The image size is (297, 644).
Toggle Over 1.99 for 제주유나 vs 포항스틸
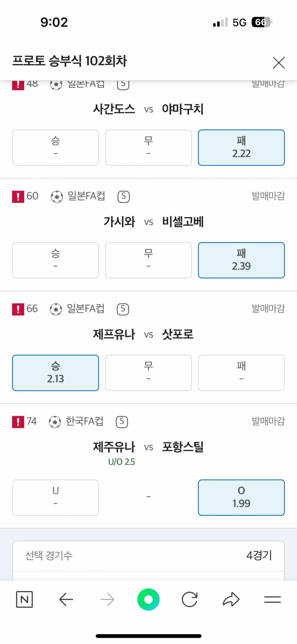(x=241, y=497)
